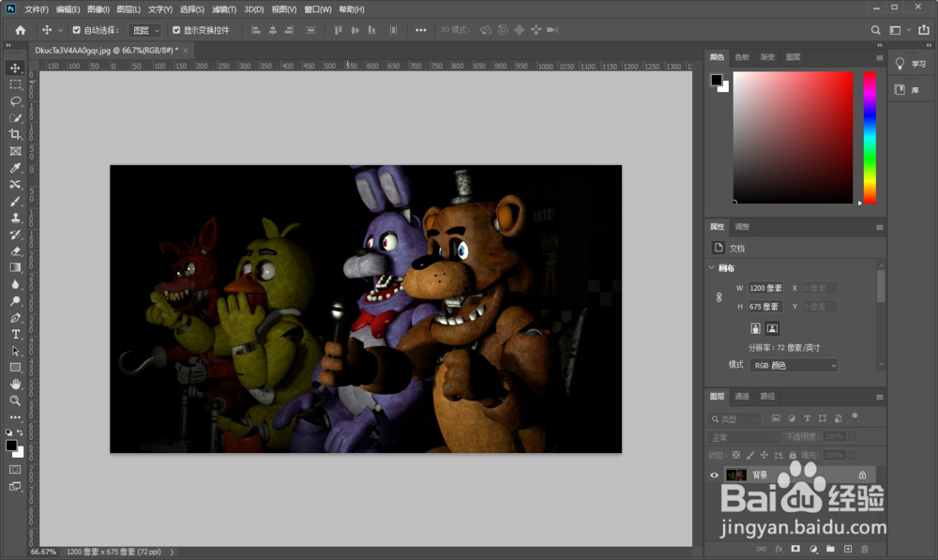Create a new layer
Image resolution: width=938 pixels, height=560 pixels.
[x=848, y=549]
